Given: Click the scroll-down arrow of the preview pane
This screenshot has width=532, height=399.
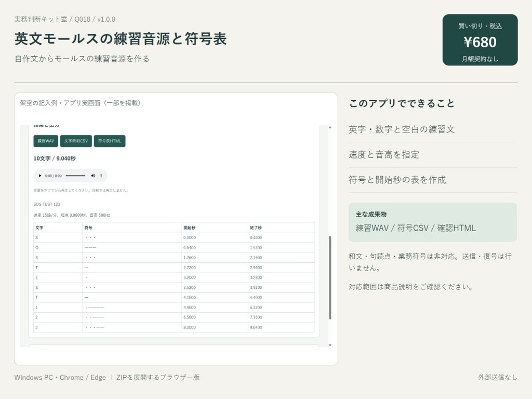Looking at the screenshot, I should coord(330,345).
